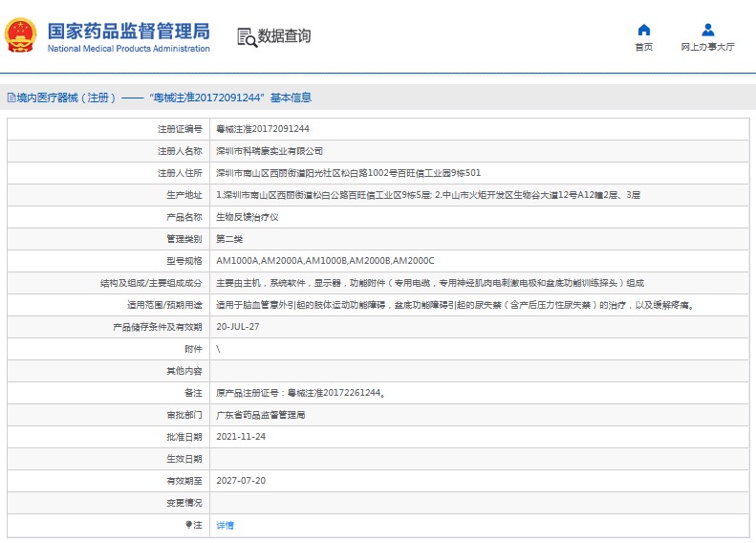This screenshot has width=756, height=543.
Task: Click the 基本信息 breadcrumb heading
Action: (x=291, y=98)
